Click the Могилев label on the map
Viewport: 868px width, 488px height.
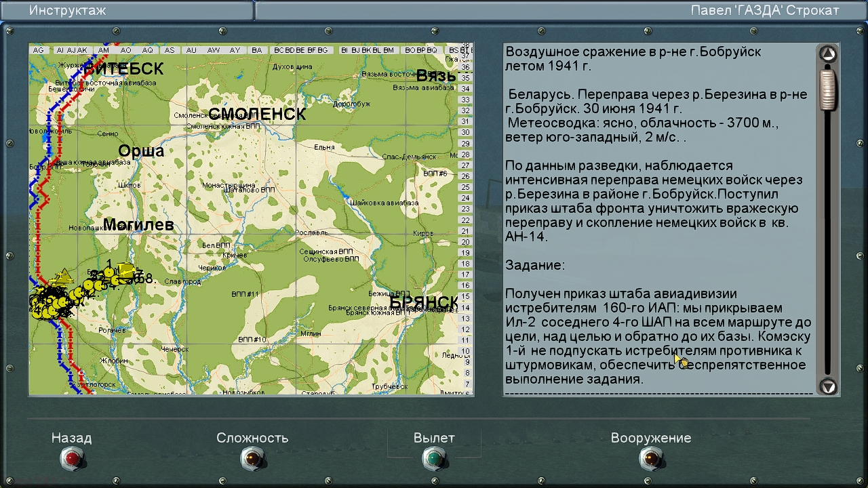point(138,224)
